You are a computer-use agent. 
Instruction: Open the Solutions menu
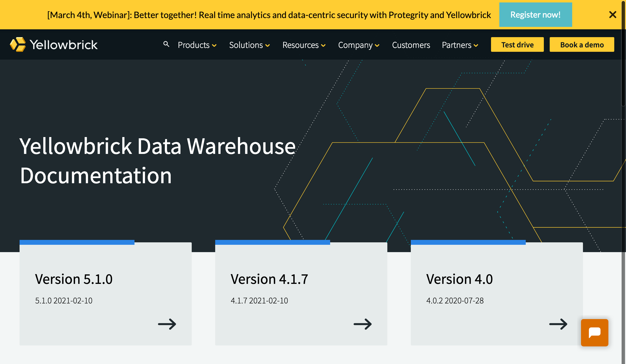click(x=246, y=45)
